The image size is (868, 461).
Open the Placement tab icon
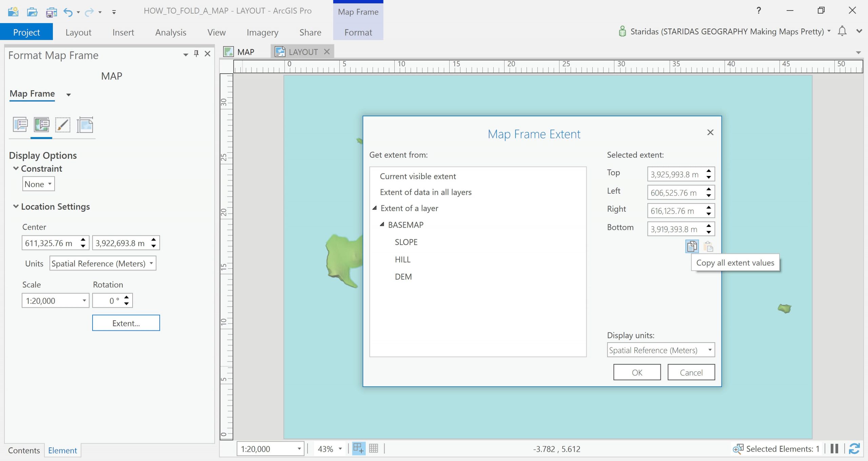pyautogui.click(x=85, y=125)
